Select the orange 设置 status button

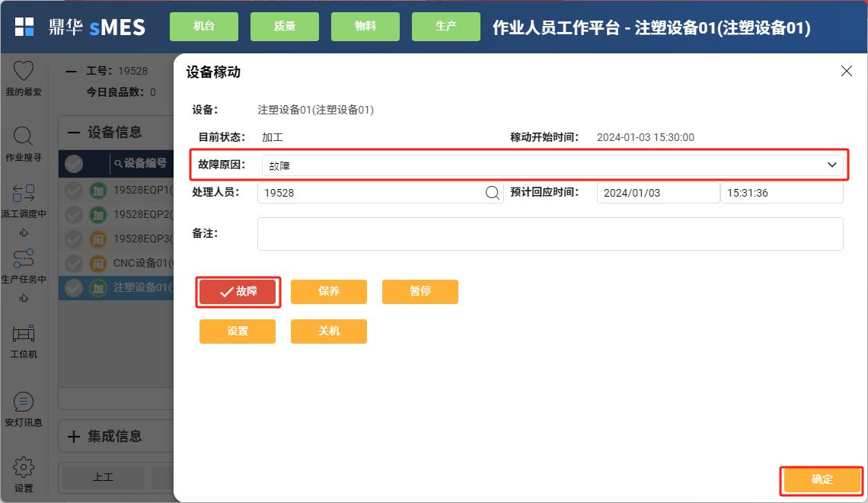click(x=238, y=332)
